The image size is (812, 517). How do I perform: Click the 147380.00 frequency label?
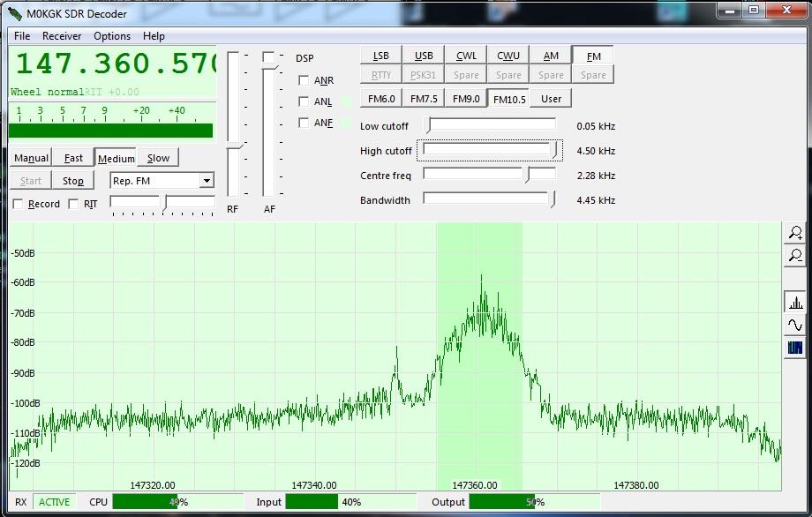(636, 485)
